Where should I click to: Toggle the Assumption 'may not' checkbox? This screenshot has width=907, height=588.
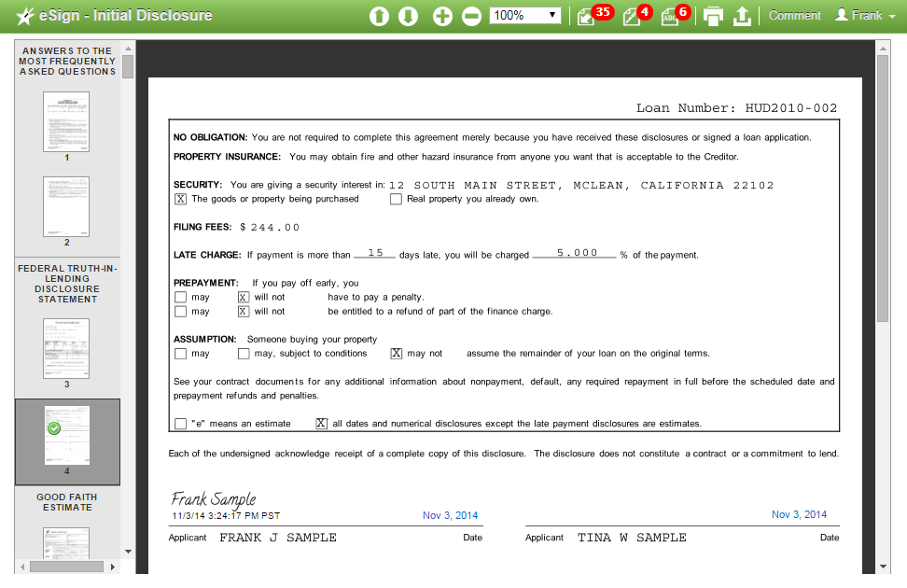coord(397,354)
